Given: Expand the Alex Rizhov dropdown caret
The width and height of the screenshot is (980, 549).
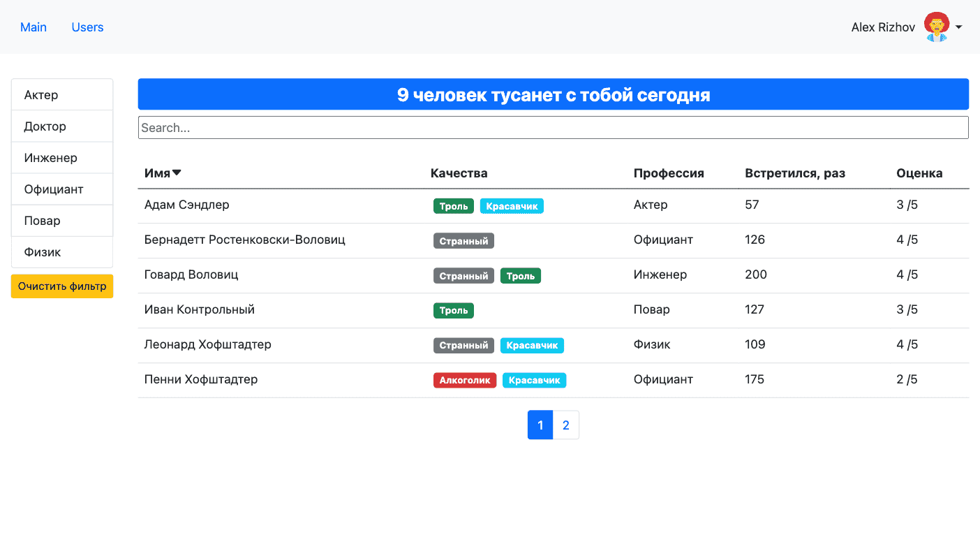Looking at the screenshot, I should (959, 27).
